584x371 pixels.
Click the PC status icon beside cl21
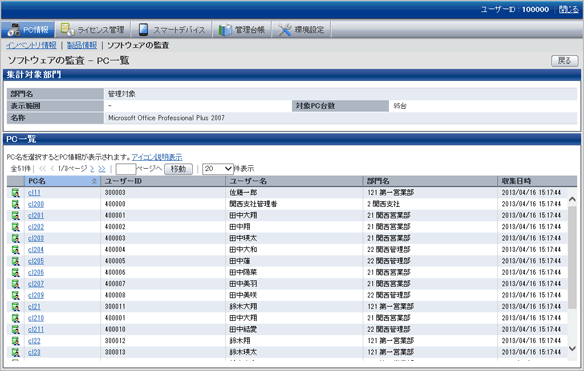click(15, 307)
